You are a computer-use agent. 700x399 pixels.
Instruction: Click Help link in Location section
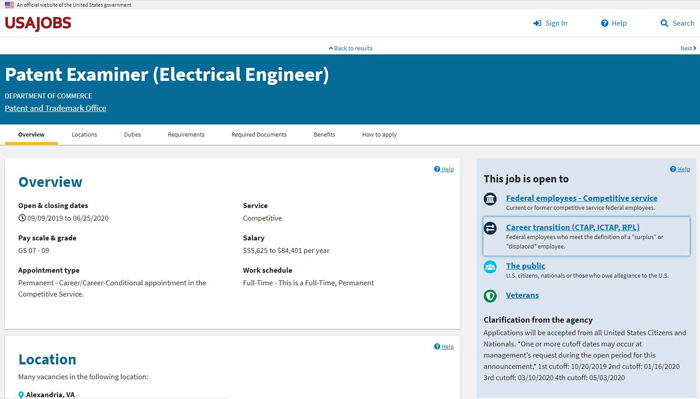point(444,347)
